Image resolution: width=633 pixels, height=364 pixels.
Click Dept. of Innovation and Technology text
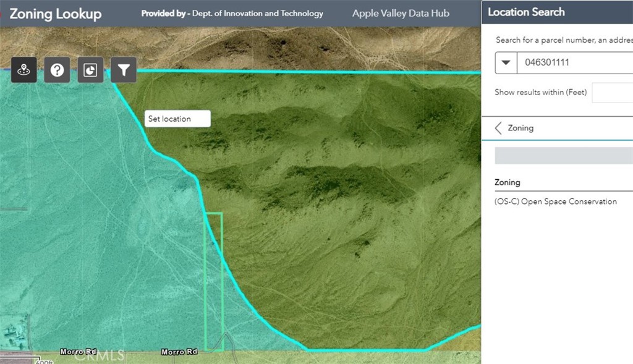(x=258, y=14)
